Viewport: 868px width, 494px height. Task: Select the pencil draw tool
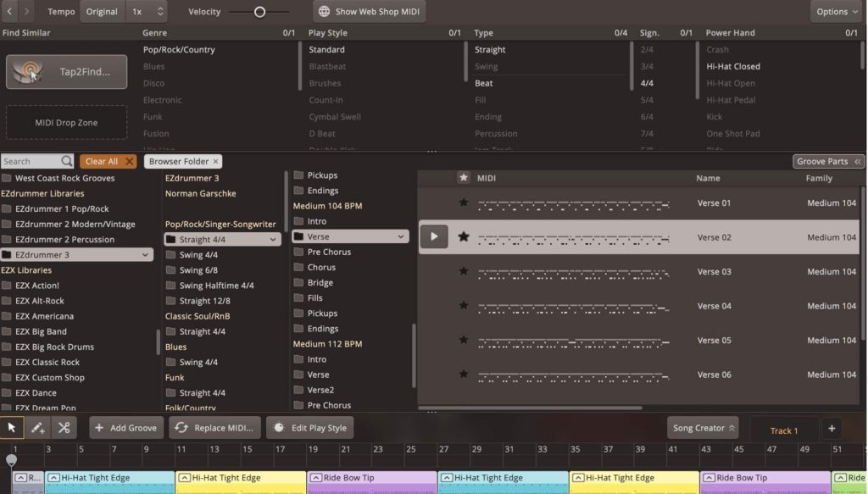tap(37, 428)
